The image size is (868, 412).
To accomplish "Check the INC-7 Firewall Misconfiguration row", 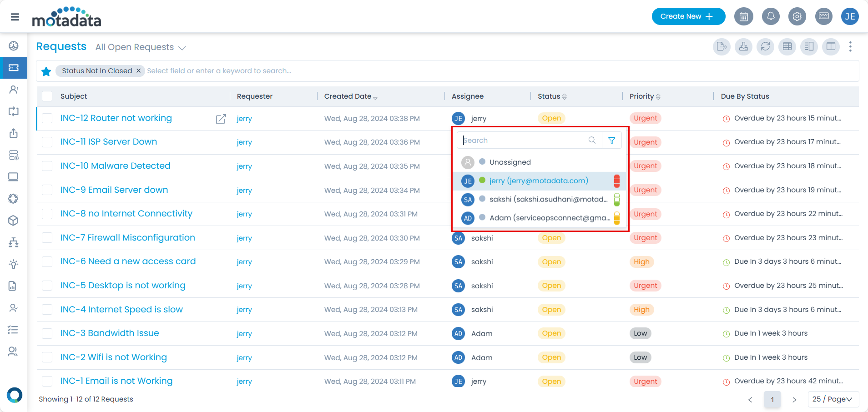I will [x=47, y=238].
